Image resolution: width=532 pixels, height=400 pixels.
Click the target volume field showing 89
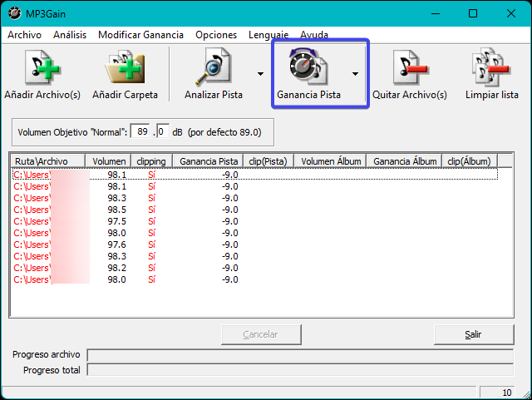140,131
